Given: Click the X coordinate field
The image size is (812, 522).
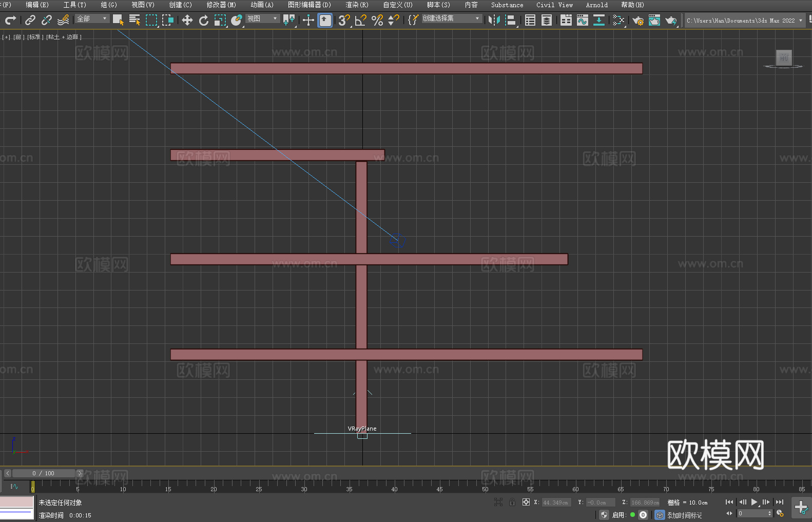Looking at the screenshot, I should click(556, 502).
